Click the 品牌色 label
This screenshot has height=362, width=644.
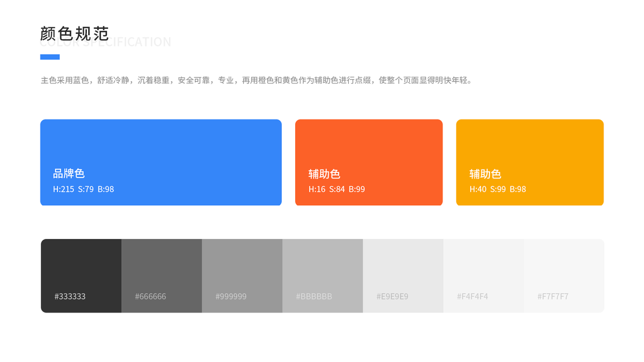(x=69, y=174)
